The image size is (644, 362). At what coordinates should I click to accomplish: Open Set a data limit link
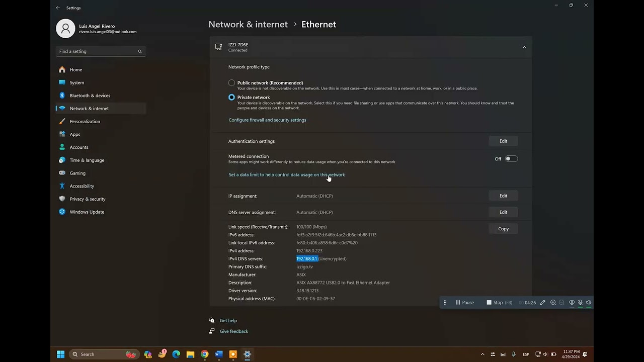click(x=287, y=174)
